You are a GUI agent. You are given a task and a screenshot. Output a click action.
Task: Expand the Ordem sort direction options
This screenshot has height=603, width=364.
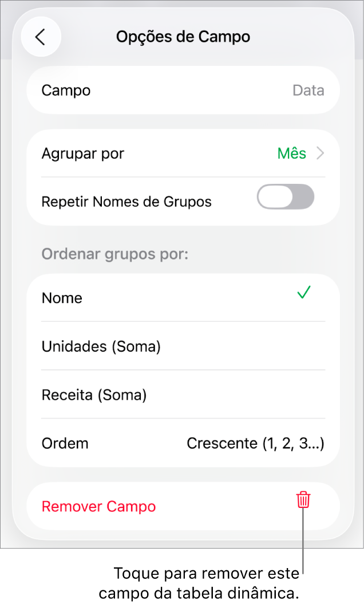pyautogui.click(x=255, y=443)
